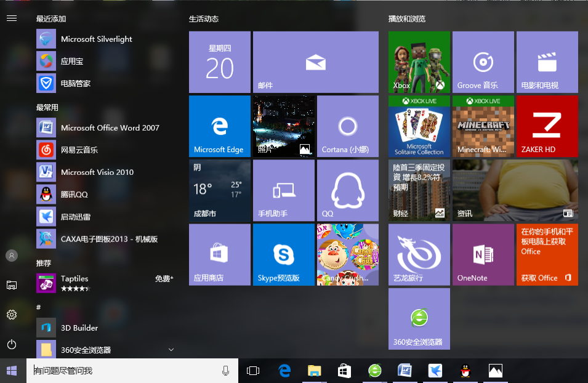Open the 360安全浏览器 tile
588x383 pixels.
coord(419,318)
